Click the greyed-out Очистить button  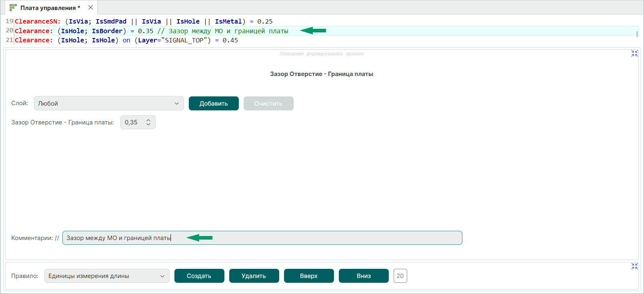pyautogui.click(x=268, y=103)
